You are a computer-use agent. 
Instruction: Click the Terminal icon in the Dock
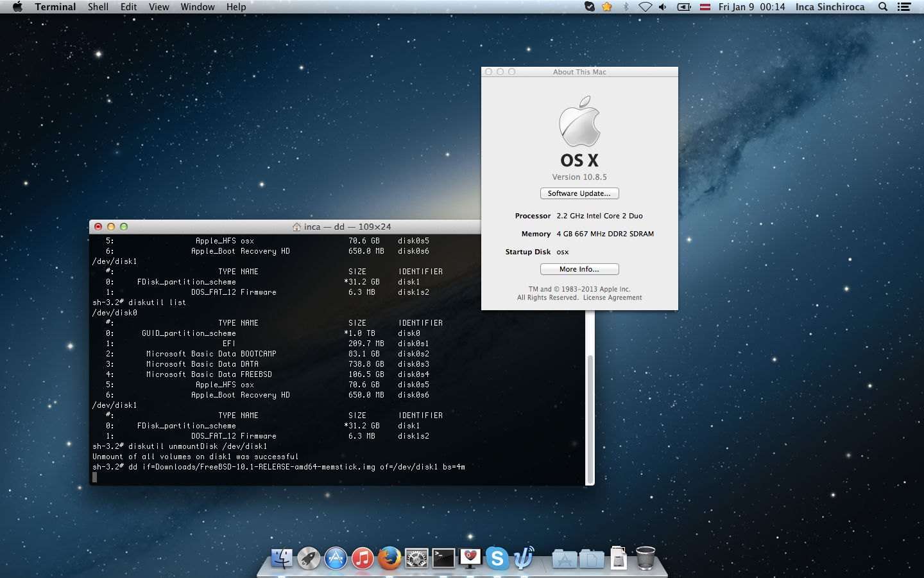[x=443, y=558]
